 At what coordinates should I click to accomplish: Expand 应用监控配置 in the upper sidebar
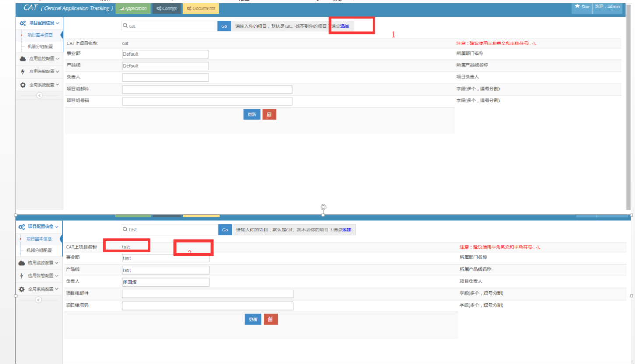[39, 59]
